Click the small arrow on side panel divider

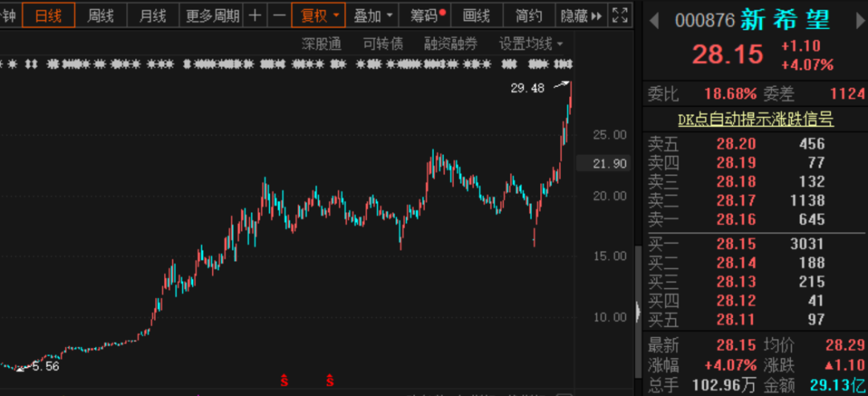638,308
